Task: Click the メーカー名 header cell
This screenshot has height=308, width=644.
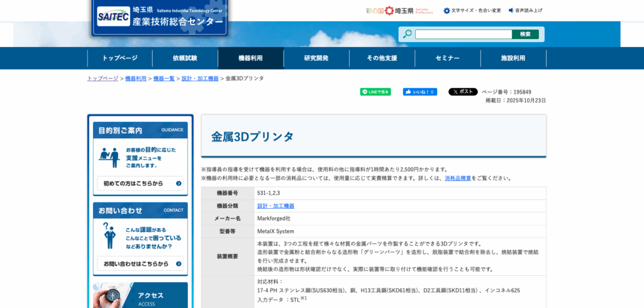Action: click(228, 219)
